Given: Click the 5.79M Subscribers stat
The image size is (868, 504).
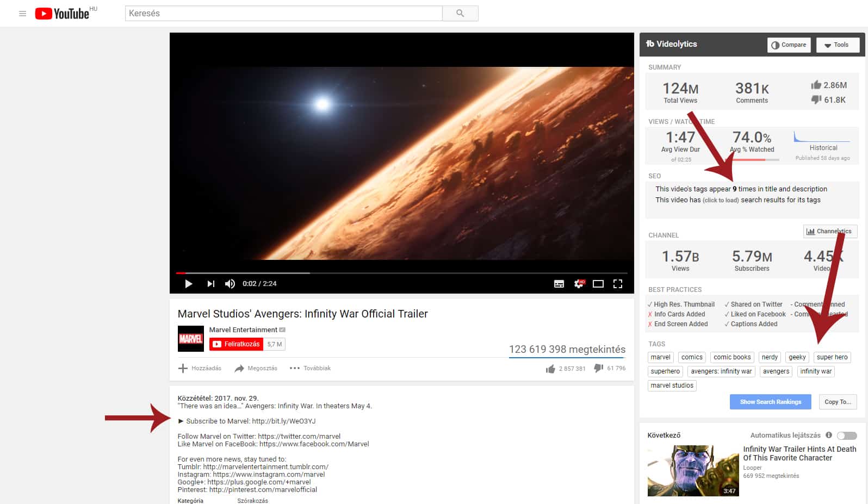Looking at the screenshot, I should pyautogui.click(x=752, y=260).
